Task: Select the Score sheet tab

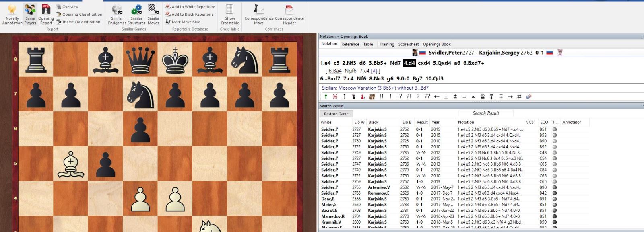Action: [x=408, y=44]
